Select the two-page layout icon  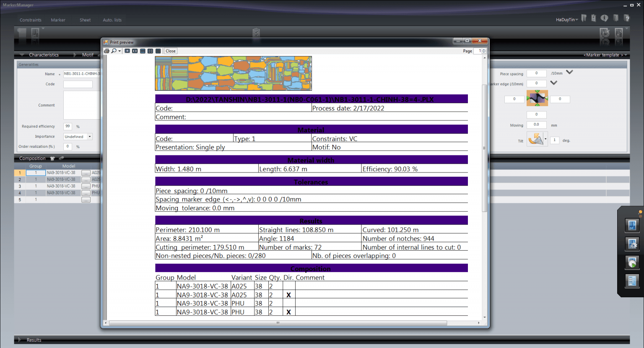tap(135, 51)
